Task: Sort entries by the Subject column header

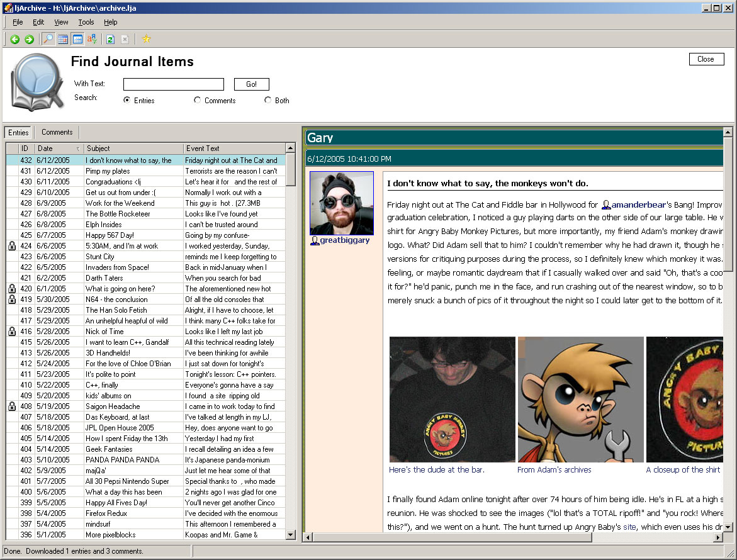Action: coord(133,148)
